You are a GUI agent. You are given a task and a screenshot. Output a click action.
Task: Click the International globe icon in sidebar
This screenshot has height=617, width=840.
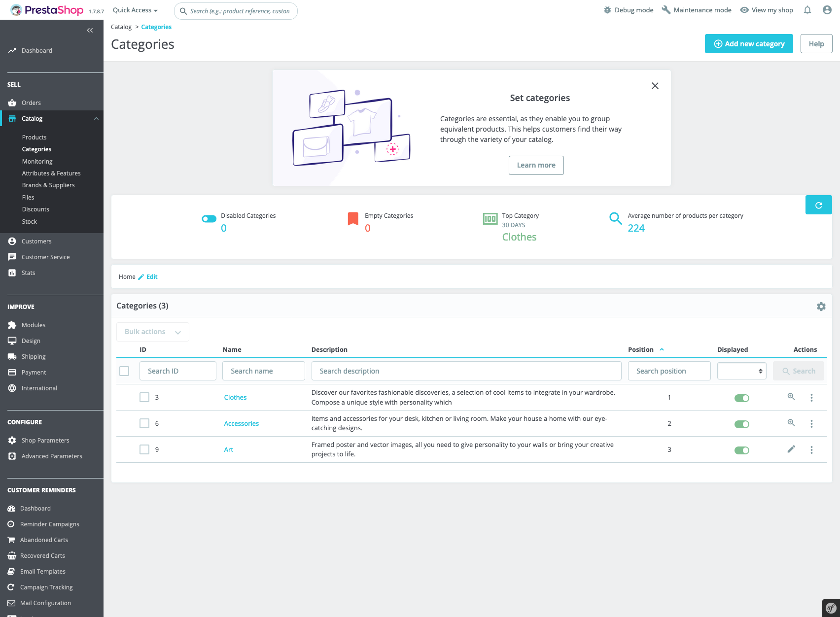(12, 388)
